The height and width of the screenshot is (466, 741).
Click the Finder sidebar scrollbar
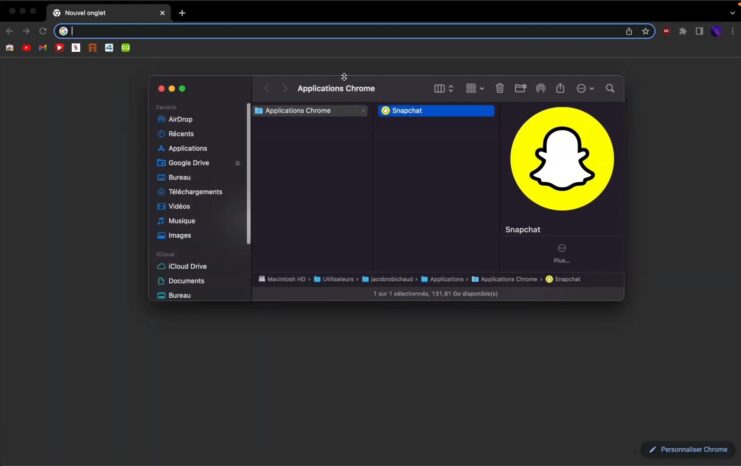coord(249,174)
